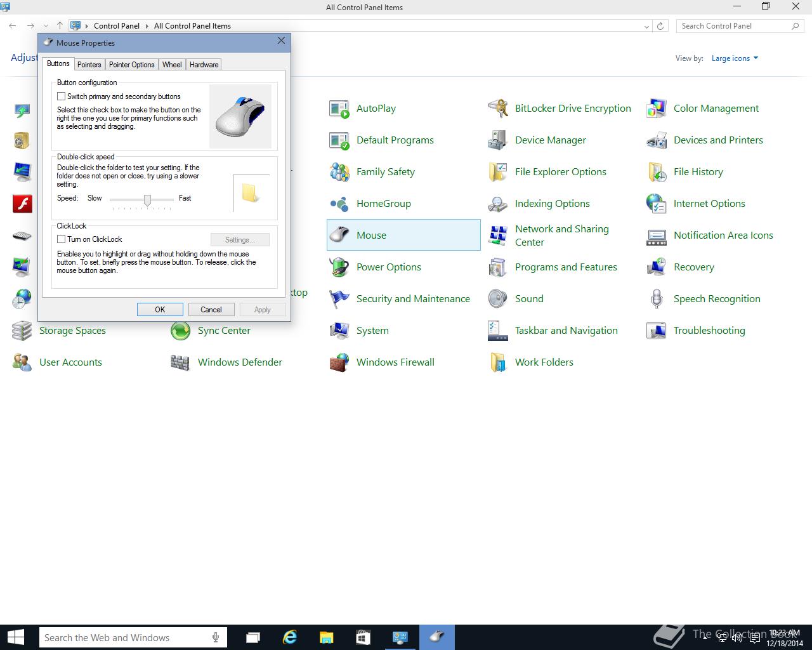Switch to the Pointer Options tab
The image size is (812, 650).
click(131, 65)
